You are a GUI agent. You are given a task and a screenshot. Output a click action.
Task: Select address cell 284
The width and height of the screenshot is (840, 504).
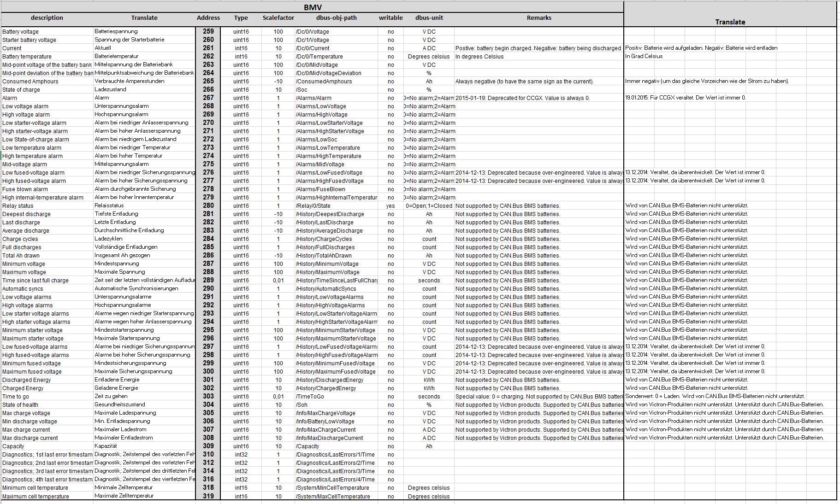pyautogui.click(x=208, y=239)
